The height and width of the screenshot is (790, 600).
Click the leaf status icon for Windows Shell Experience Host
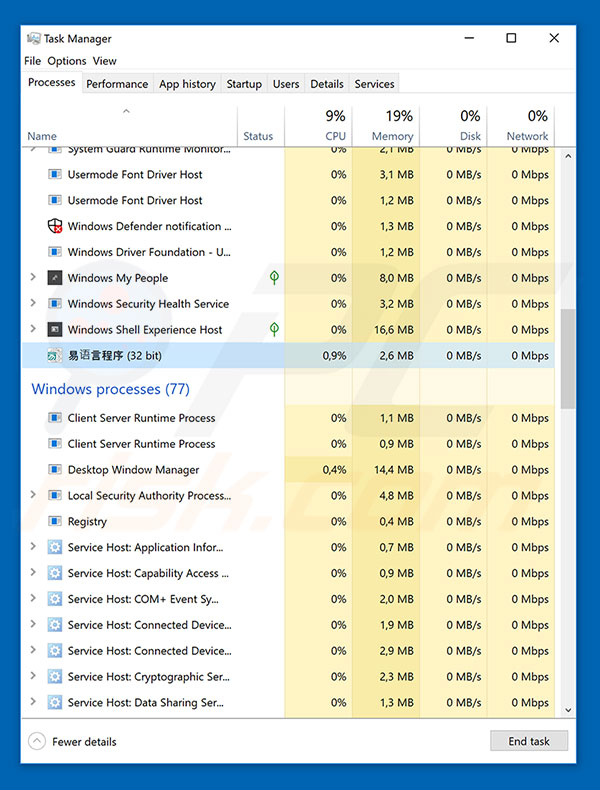[274, 329]
